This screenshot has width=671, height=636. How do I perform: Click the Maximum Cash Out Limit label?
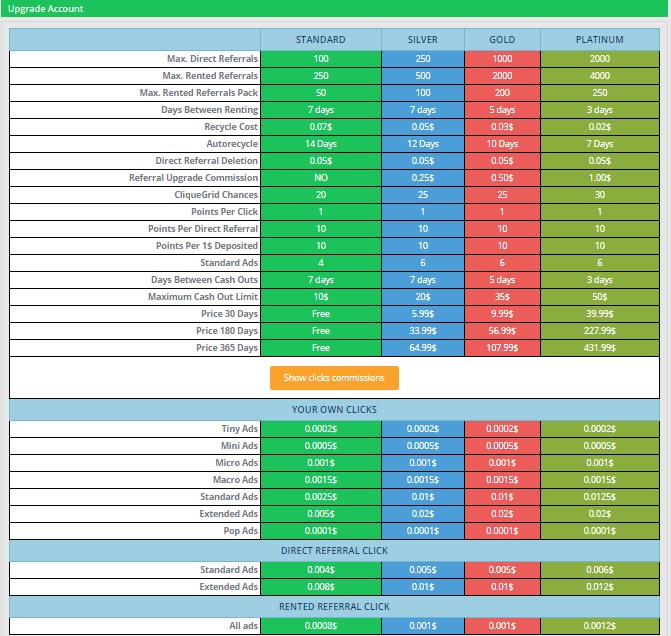(x=203, y=297)
